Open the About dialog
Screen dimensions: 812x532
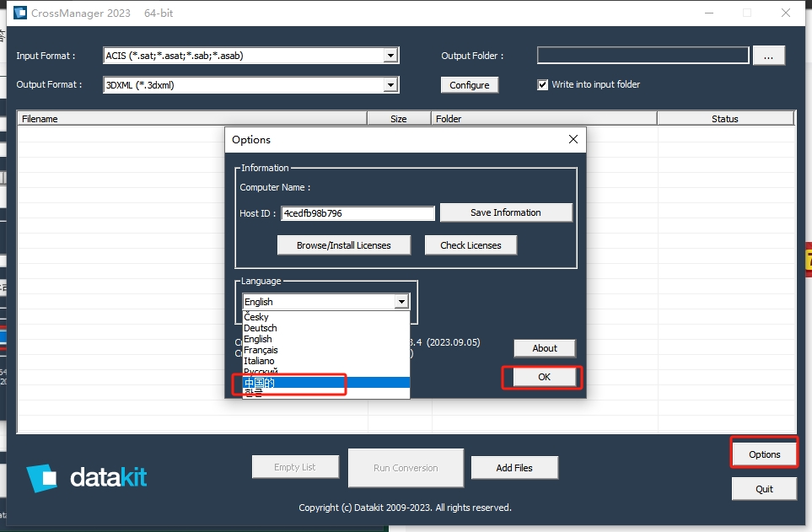point(544,348)
